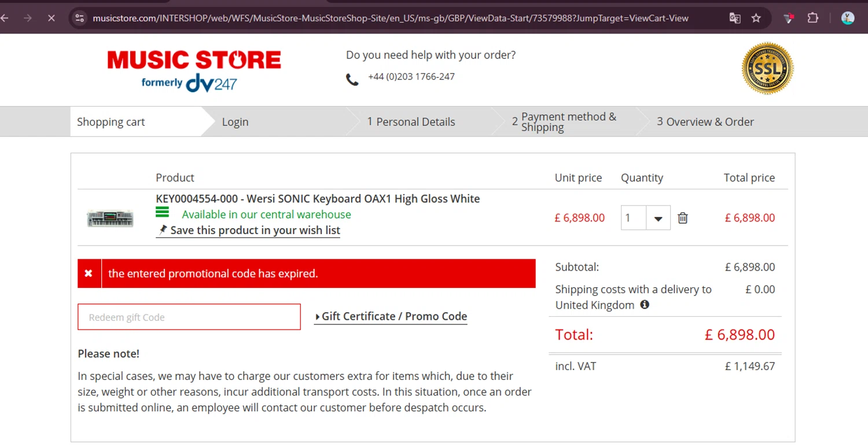
Task: Open Wersi SONIC Keyboard OAX1 product title
Action: pos(318,199)
